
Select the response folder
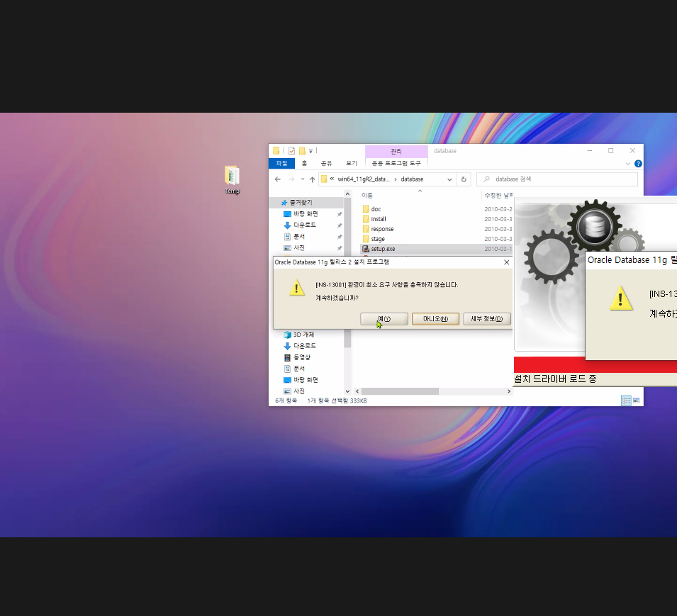click(x=382, y=229)
